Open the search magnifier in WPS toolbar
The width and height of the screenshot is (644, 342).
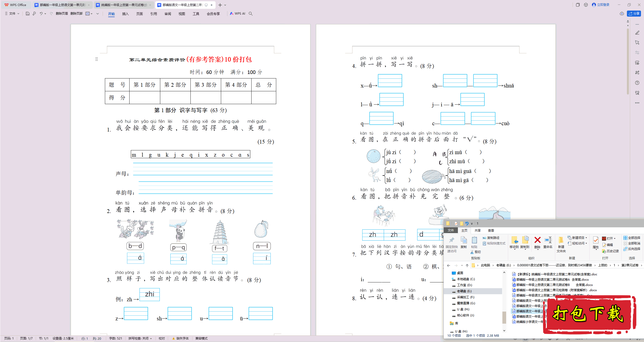pyautogui.click(x=251, y=14)
